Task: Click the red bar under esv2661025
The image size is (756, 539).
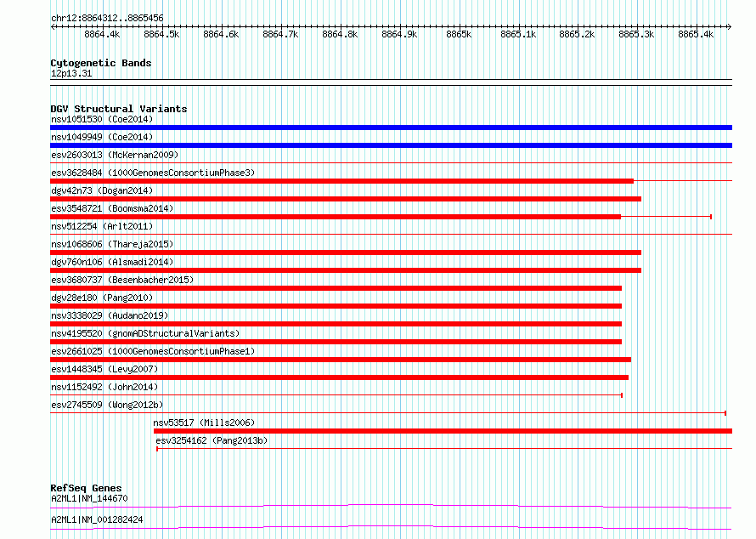Action: pos(341,360)
